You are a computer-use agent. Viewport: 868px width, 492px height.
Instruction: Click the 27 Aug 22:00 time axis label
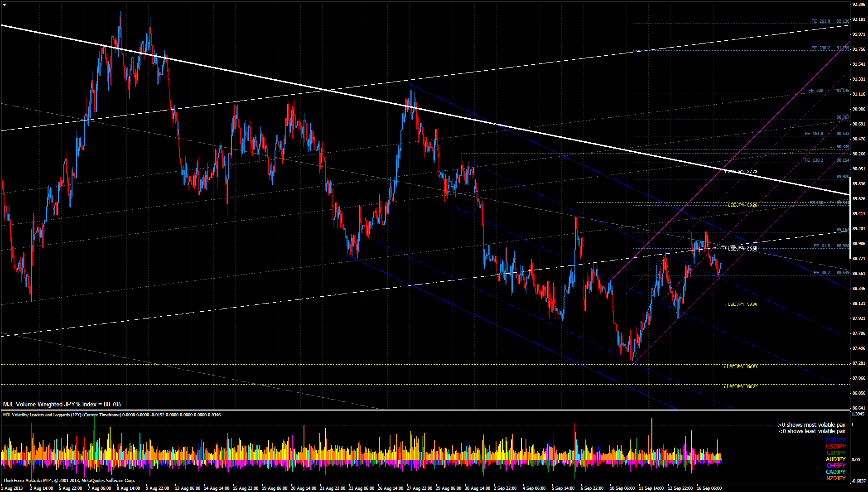coord(420,488)
